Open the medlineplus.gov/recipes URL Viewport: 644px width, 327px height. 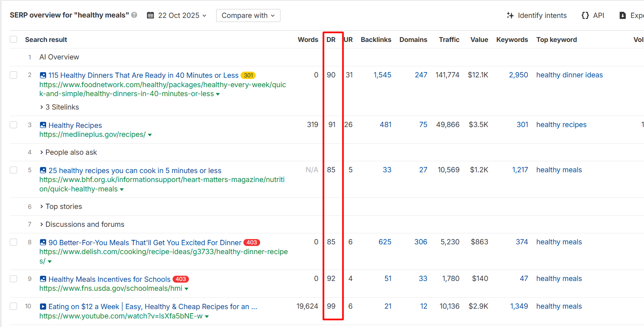(x=92, y=134)
